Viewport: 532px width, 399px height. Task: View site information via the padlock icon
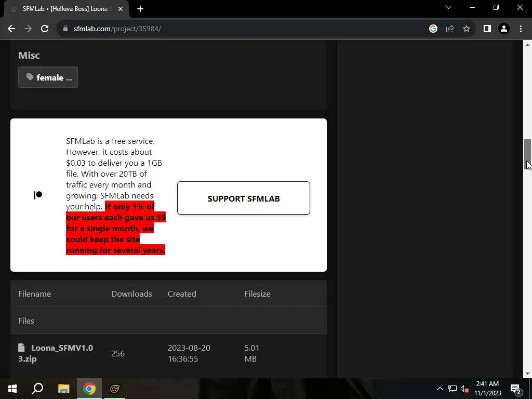[x=65, y=29]
